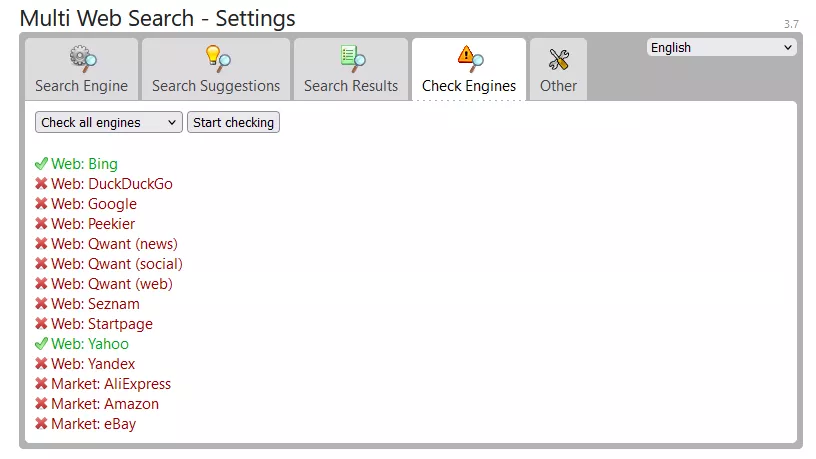Click the Web: Qwant (news) entry

coord(115,244)
